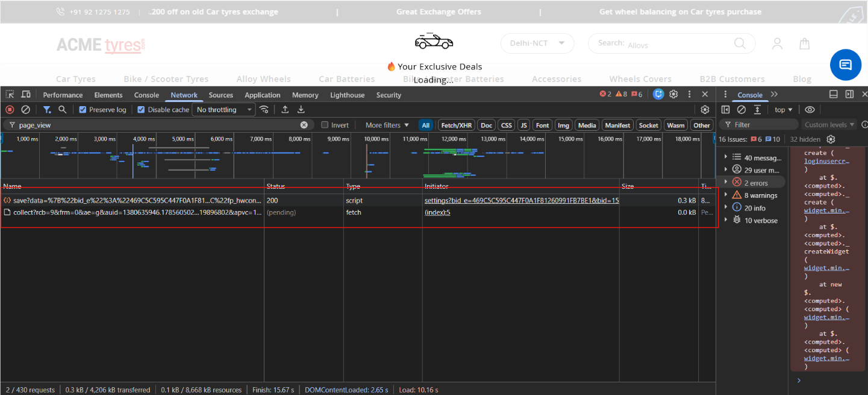Screen dimensions: 868x395
Task: Open the network search magnifier
Action: 63,110
